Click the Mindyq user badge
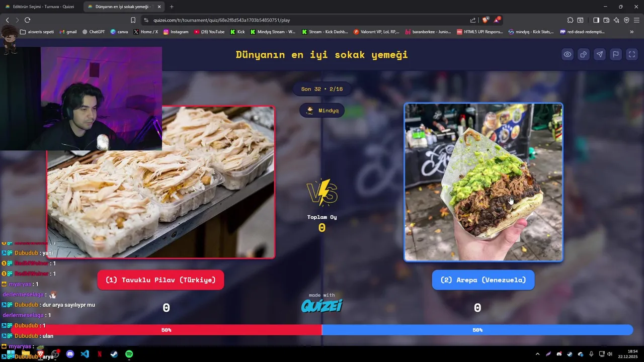644x362 pixels. (x=322, y=111)
